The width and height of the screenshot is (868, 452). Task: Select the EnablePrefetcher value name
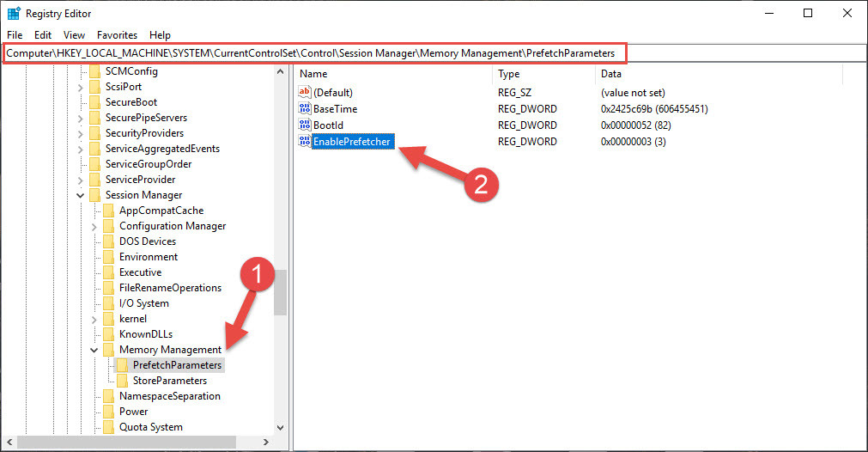[352, 141]
